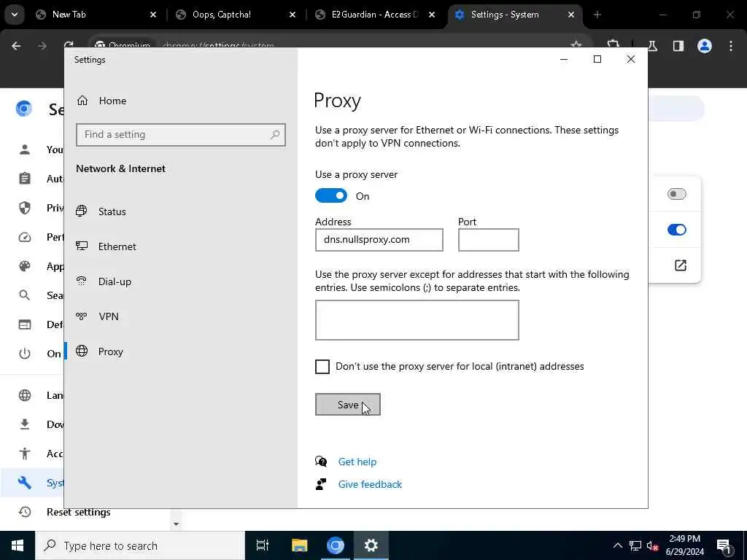Image resolution: width=747 pixels, height=560 pixels.
Task: Check Don't use proxy for local addresses
Action: pyautogui.click(x=322, y=367)
